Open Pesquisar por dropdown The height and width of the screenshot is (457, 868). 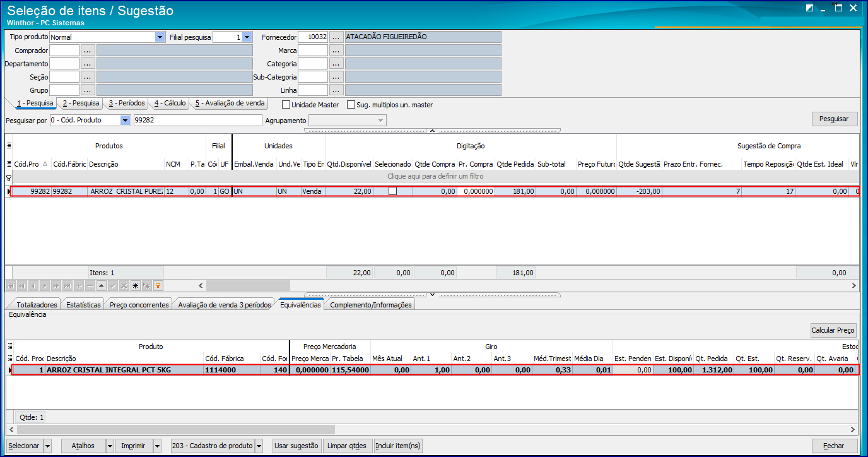pos(125,121)
